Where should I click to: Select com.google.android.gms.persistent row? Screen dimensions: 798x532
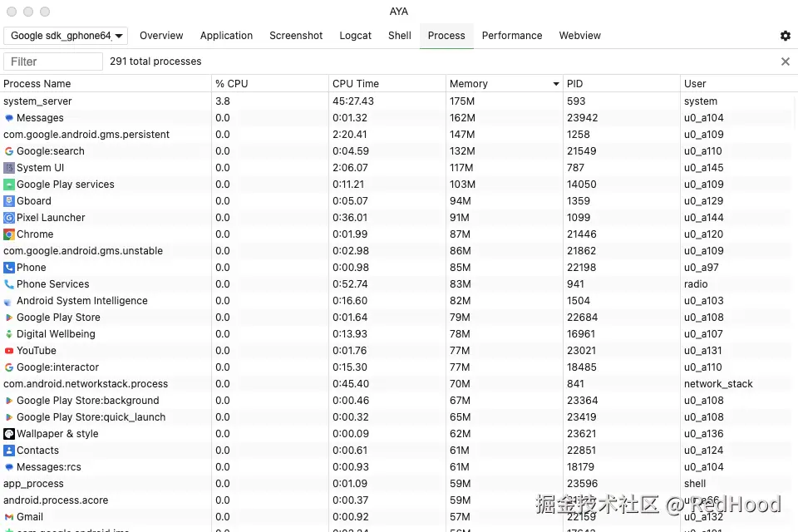[x=399, y=135]
